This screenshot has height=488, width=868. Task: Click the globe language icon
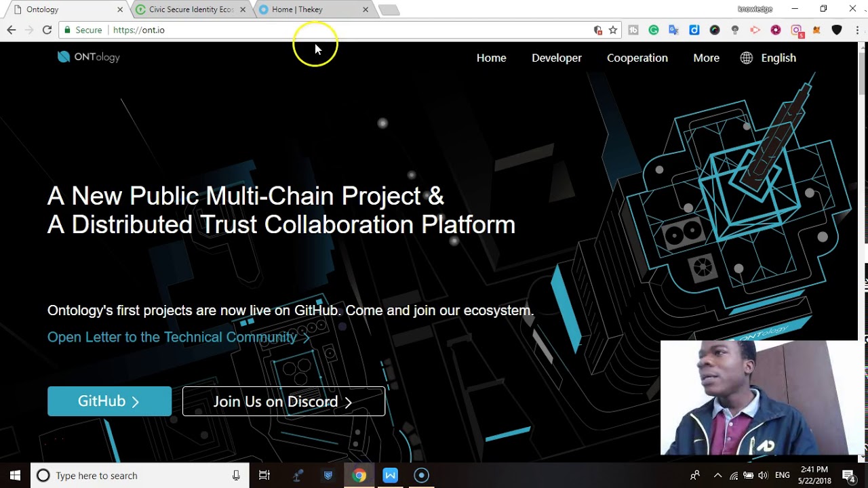tap(746, 58)
